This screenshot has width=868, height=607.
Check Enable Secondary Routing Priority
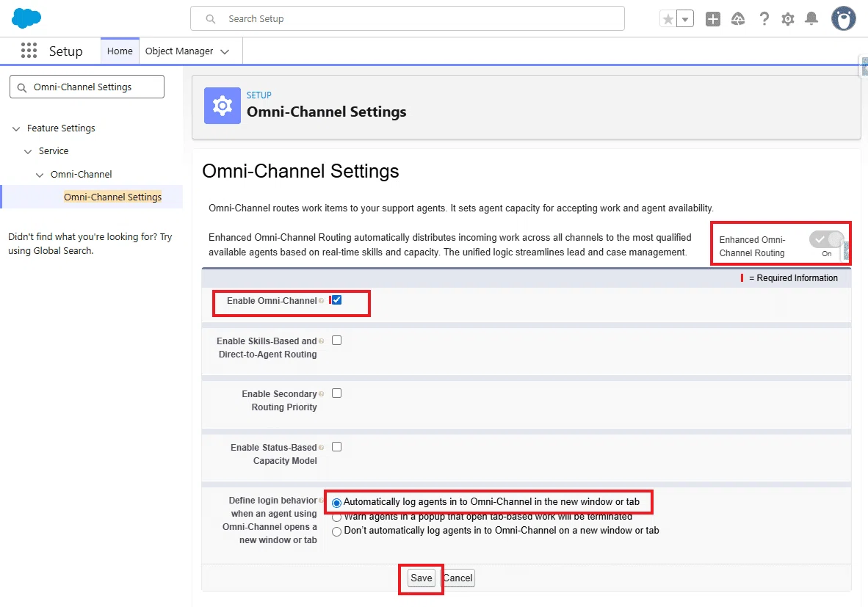coord(336,393)
